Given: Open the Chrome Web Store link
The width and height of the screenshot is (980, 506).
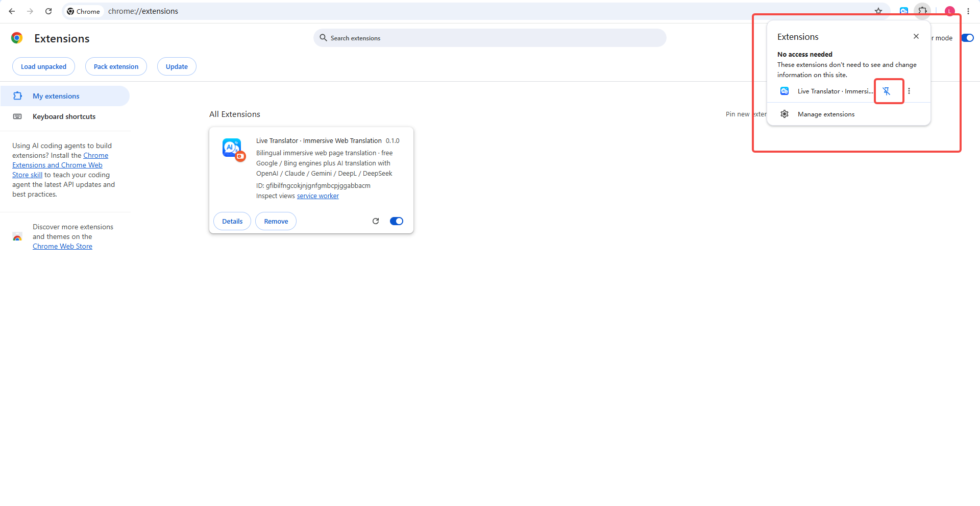Looking at the screenshot, I should 62,246.
